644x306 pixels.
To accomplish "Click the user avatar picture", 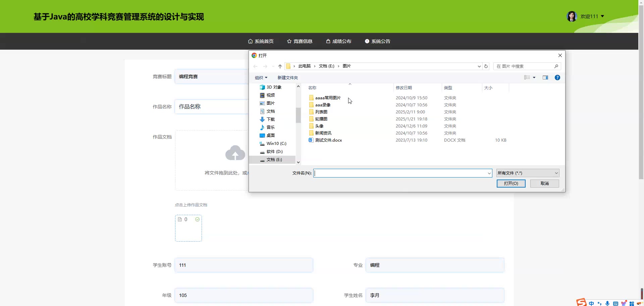I will pyautogui.click(x=572, y=16).
